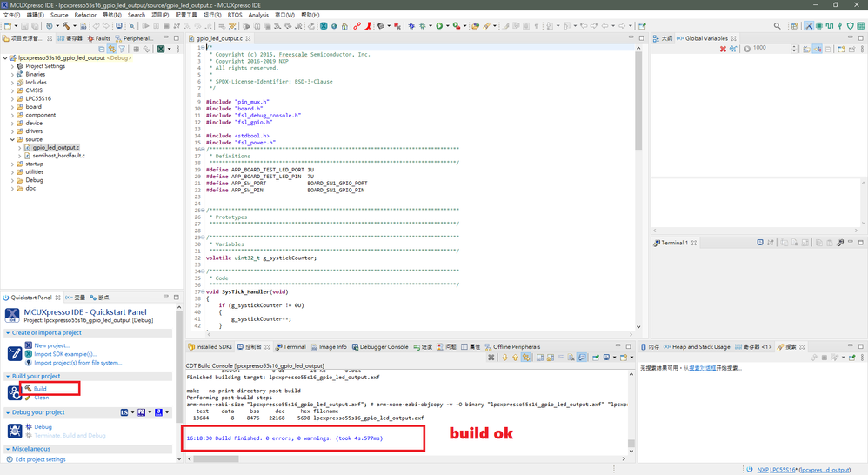Click the 1000 refresh interval field
Image resolution: width=868 pixels, height=475 pixels.
(771, 49)
